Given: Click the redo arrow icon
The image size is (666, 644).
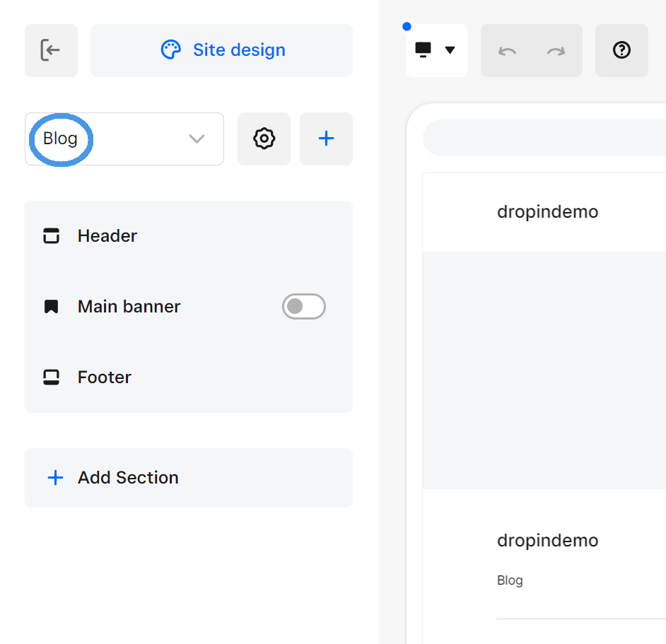Looking at the screenshot, I should (x=556, y=50).
